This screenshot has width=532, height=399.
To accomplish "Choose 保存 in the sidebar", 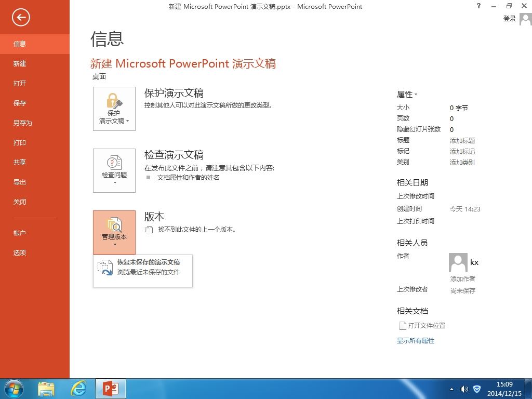I will (35, 103).
